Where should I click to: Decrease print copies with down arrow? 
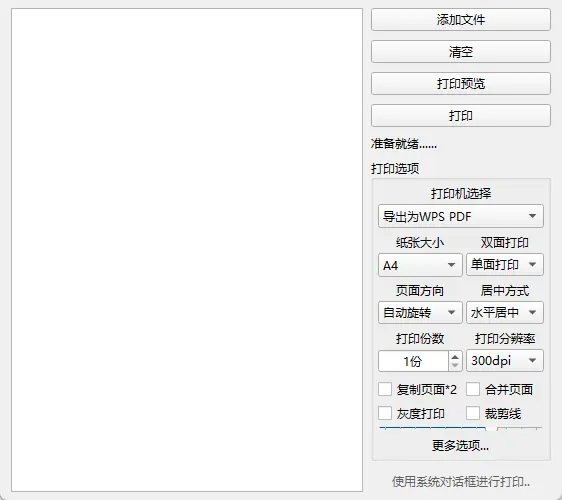pyautogui.click(x=455, y=365)
